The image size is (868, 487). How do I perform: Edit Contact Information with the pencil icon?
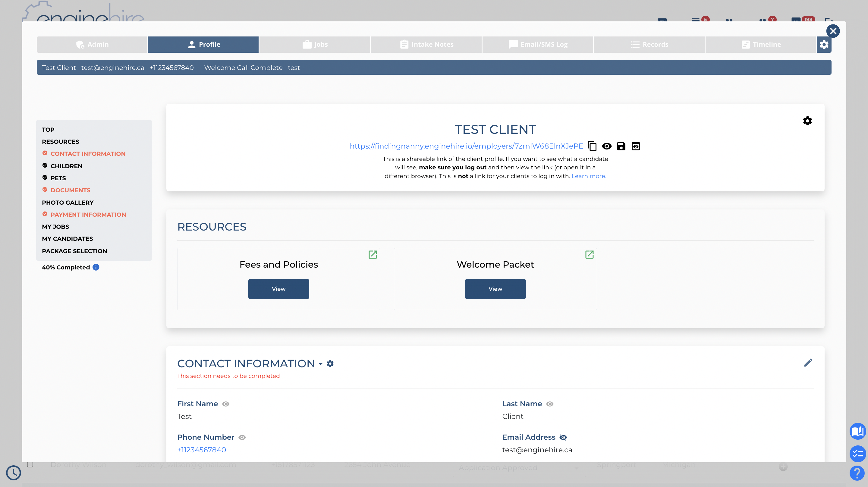[x=808, y=363]
